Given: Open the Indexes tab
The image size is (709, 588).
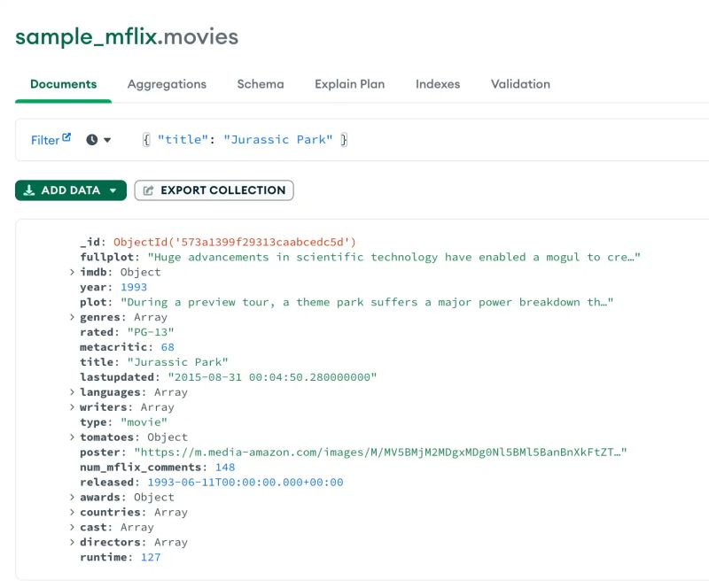Looking at the screenshot, I should [439, 84].
